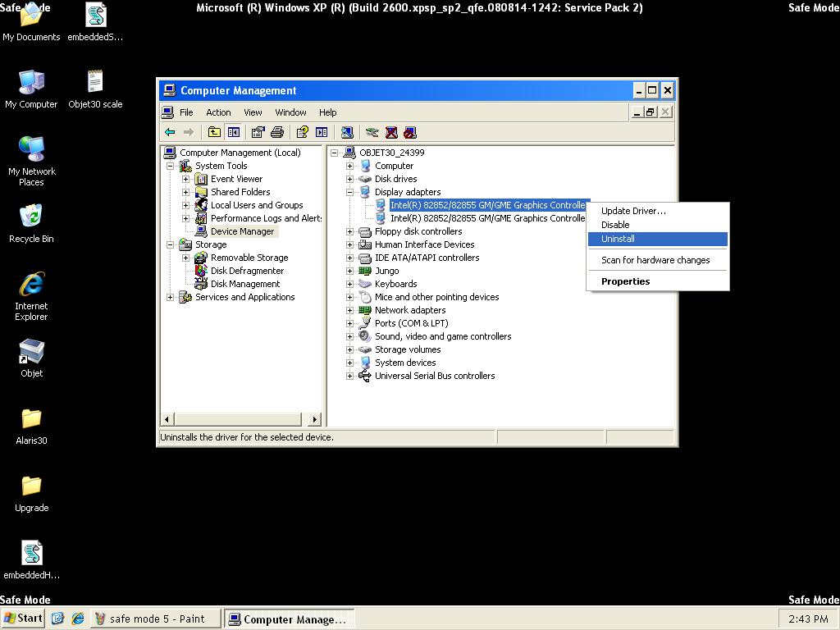Click the 2:43 PM system clock

point(808,619)
